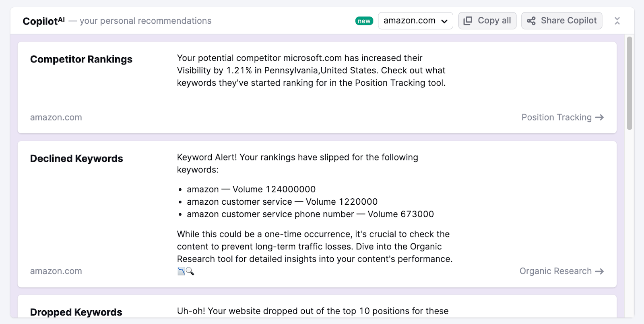Screen dimensions: 644x324
Task: Click the arrow icon next to Organic Research
Action: (599, 271)
